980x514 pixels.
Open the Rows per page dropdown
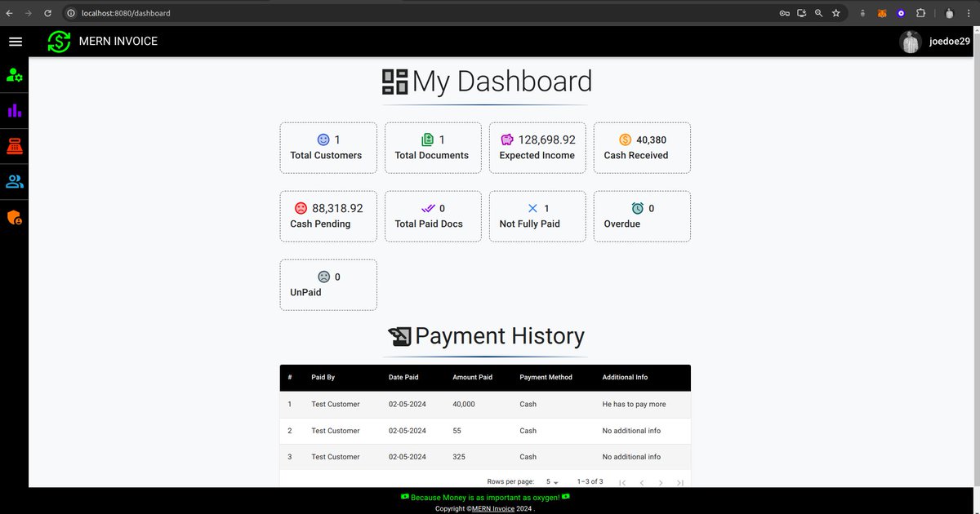tap(550, 482)
